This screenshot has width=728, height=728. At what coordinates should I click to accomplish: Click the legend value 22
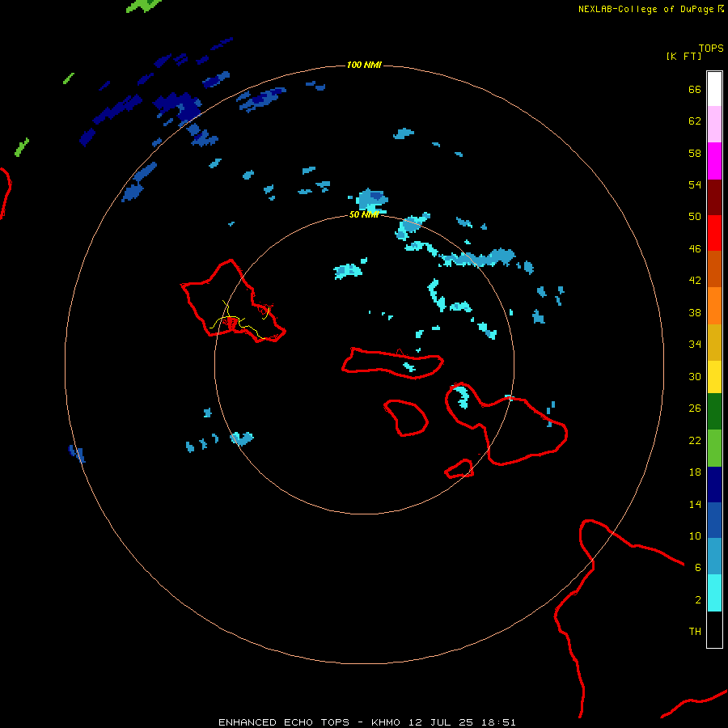point(695,440)
